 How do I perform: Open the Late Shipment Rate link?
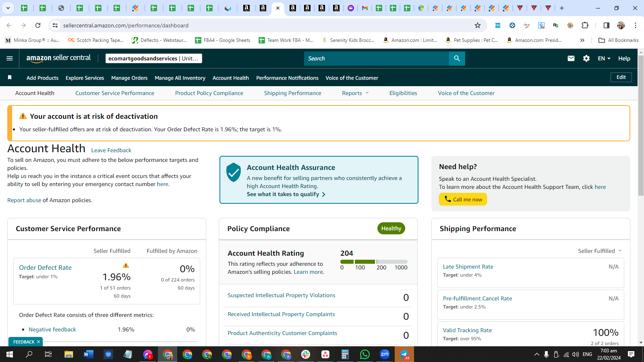tap(468, 267)
